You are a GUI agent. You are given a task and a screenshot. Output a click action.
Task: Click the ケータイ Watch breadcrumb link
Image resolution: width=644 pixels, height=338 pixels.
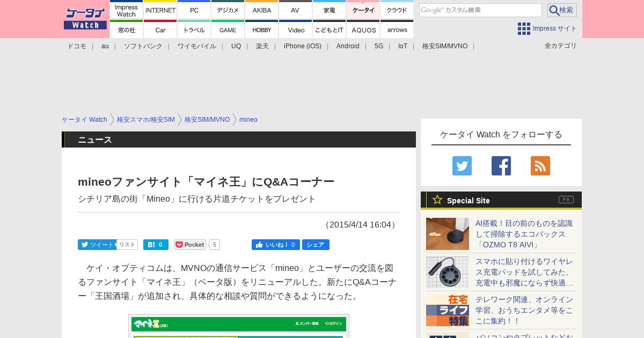tap(84, 120)
